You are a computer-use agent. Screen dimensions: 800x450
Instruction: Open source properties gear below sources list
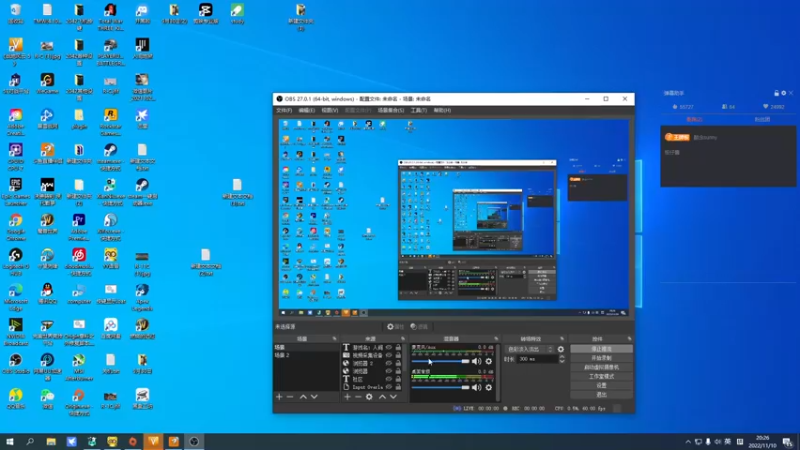[x=369, y=396]
